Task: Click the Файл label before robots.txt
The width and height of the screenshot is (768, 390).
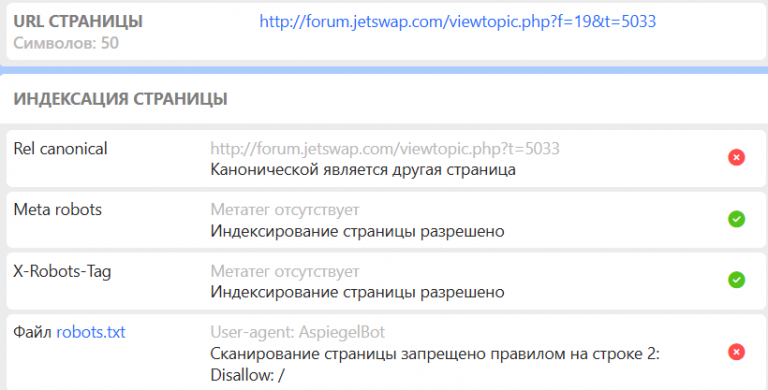Action: [x=32, y=332]
